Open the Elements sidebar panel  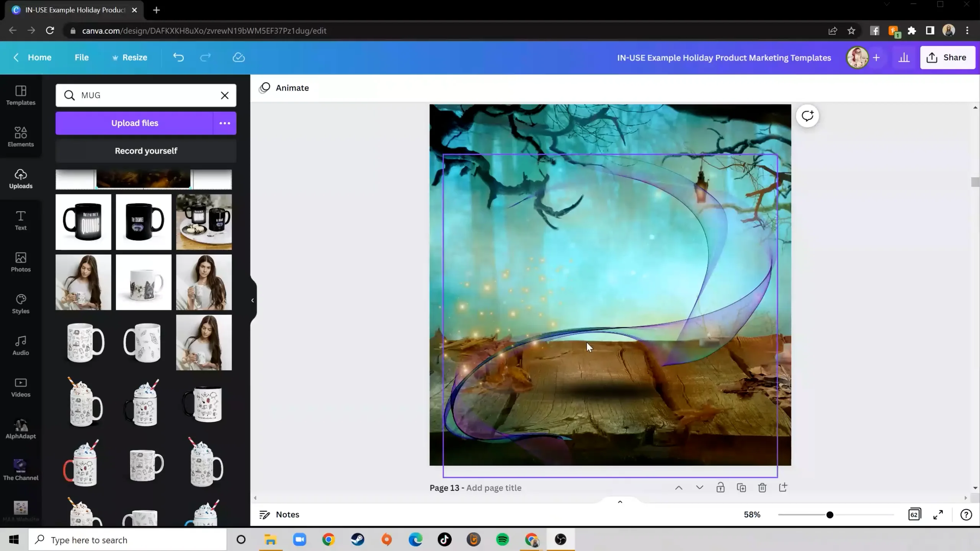tap(21, 137)
